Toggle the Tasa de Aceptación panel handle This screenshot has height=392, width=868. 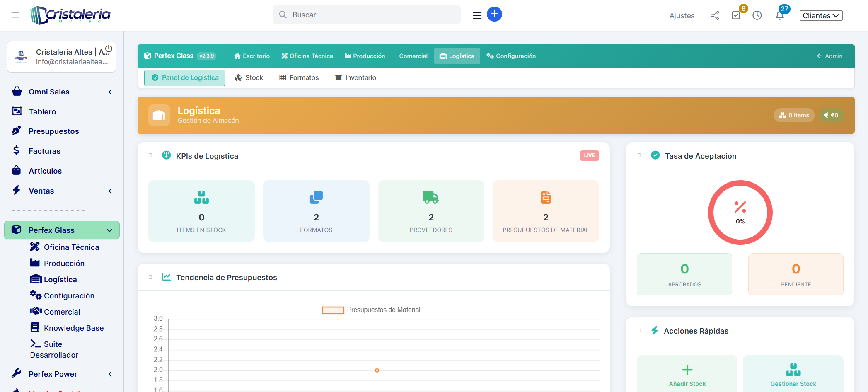639,155
